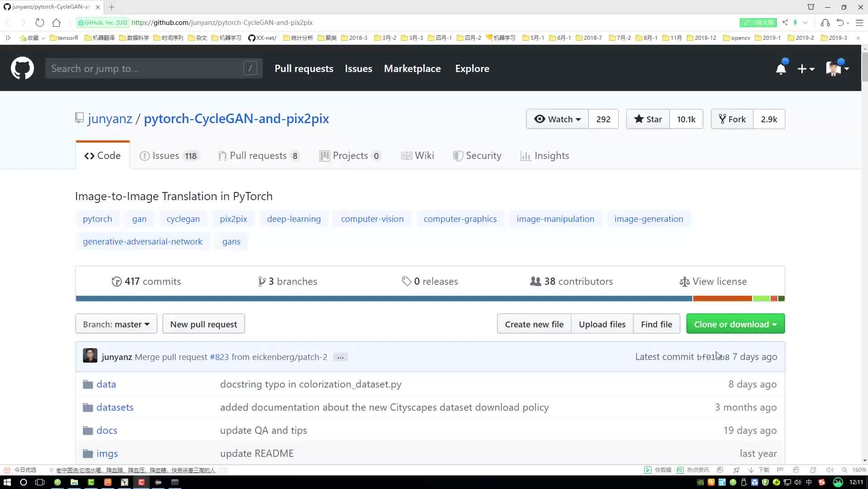Open new browser tab with plus
Image resolution: width=868 pixels, height=489 pixels.
(111, 7)
